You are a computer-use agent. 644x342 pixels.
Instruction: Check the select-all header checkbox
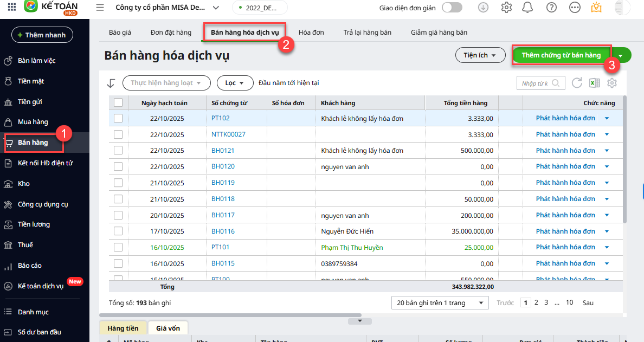coord(118,103)
